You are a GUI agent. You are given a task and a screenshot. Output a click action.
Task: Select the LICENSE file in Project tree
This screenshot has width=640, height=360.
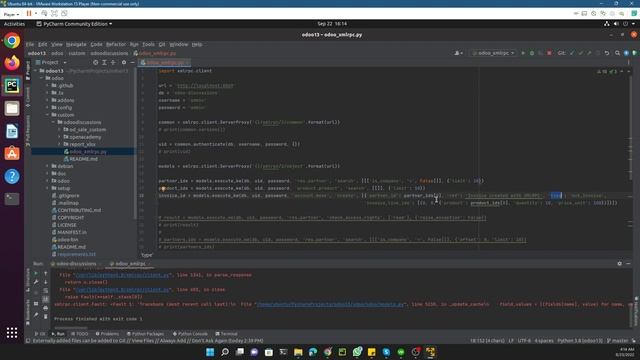tap(67, 225)
